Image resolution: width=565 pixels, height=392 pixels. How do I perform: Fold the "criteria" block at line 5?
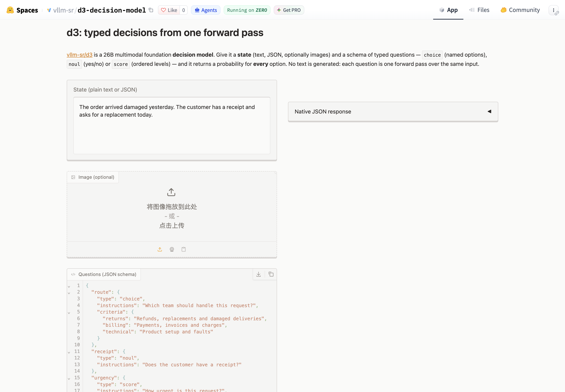click(x=69, y=313)
